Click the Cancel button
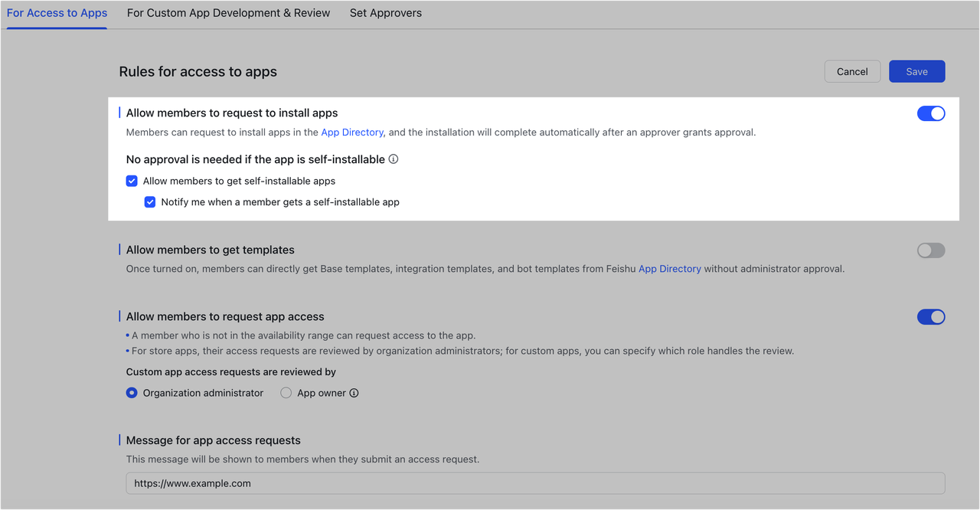Image resolution: width=980 pixels, height=510 pixels. click(852, 70)
